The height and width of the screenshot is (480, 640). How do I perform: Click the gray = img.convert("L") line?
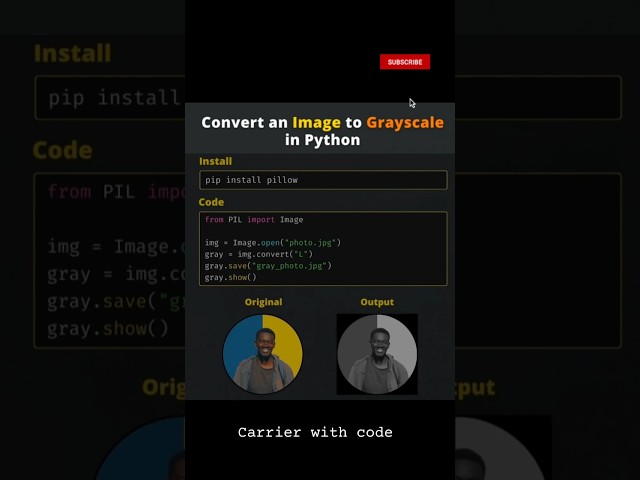click(258, 254)
